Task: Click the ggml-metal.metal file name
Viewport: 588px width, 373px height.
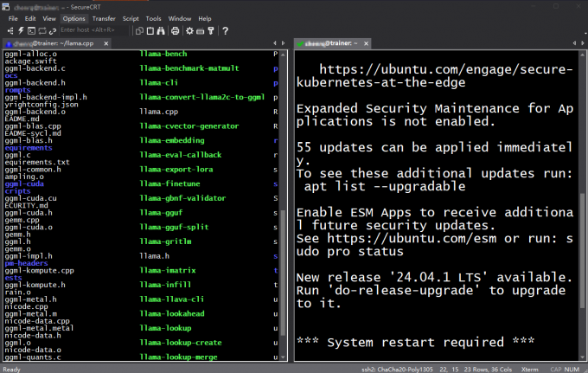Action: coord(39,328)
